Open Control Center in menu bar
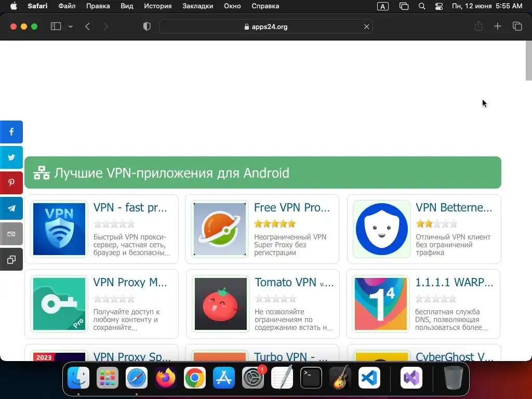 point(438,6)
